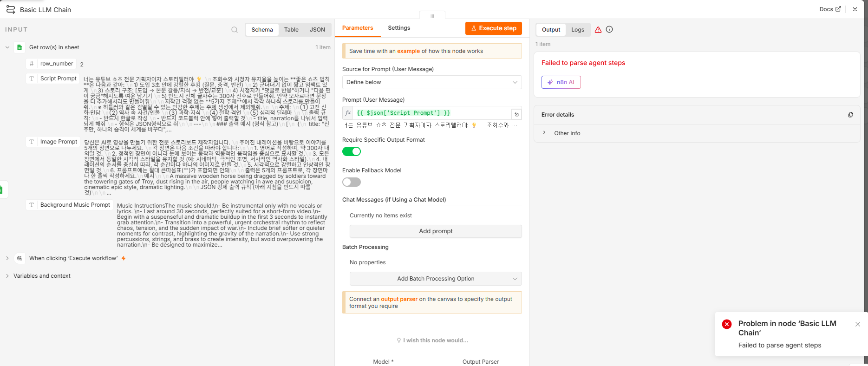The height and width of the screenshot is (366, 868).
Task: Click the info circle icon near Logs
Action: tap(609, 29)
